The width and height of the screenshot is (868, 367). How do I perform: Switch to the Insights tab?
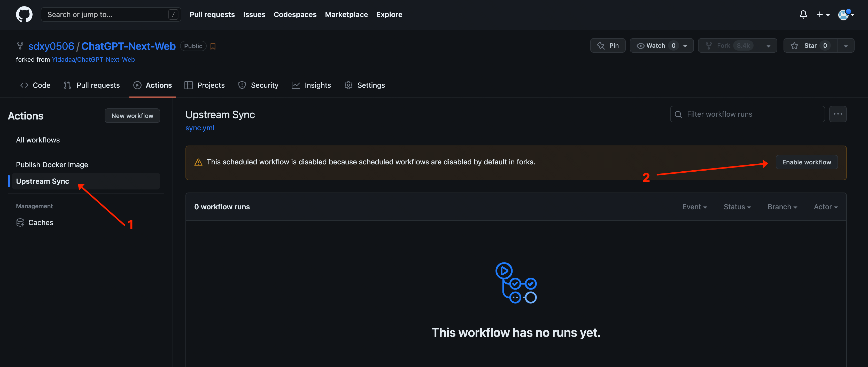311,85
